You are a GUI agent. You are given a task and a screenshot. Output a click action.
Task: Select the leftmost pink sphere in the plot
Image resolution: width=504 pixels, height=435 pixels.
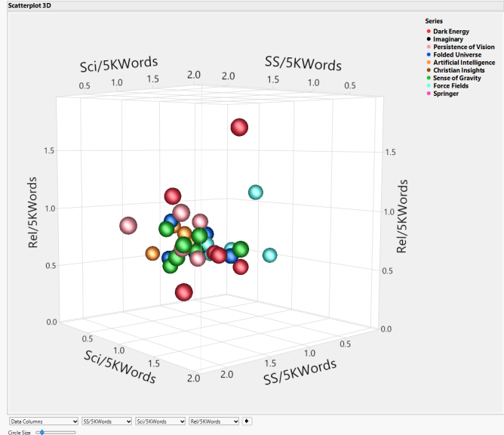(128, 225)
